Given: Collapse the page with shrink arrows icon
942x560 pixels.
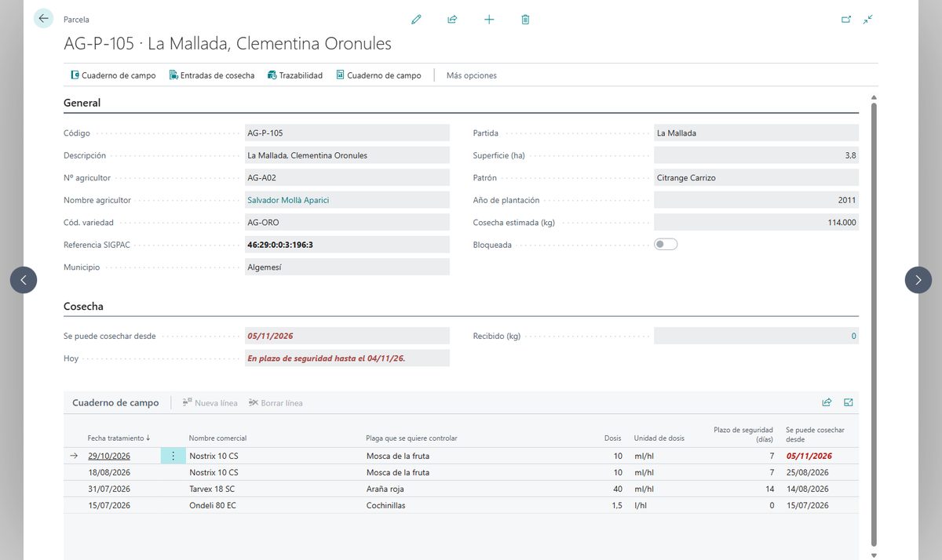Looking at the screenshot, I should tap(867, 19).
